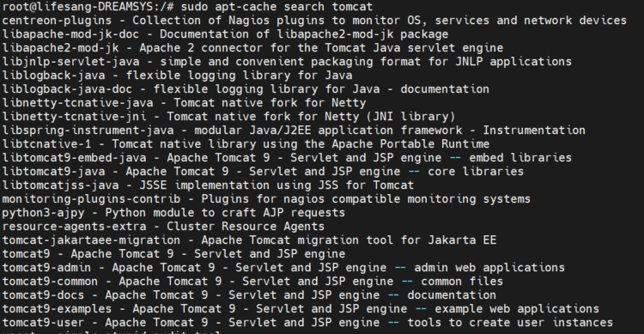This screenshot has width=644, height=334.
Task: Click 'simple and convenient packaging format for JNLP applications'
Action: tap(366, 62)
